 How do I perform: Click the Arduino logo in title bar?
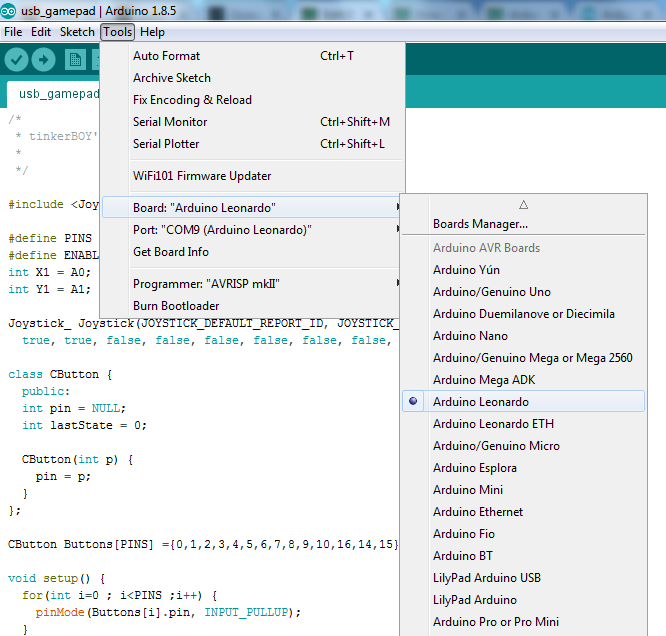[8, 11]
